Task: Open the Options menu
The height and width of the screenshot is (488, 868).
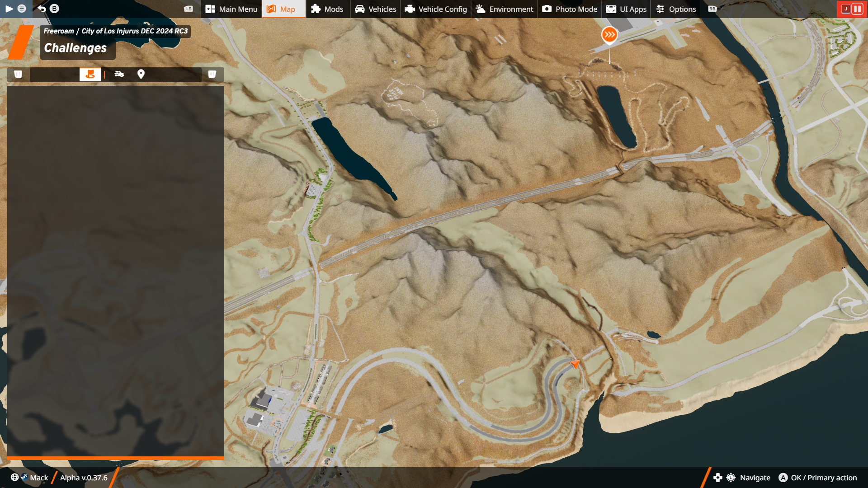Action: click(x=676, y=9)
